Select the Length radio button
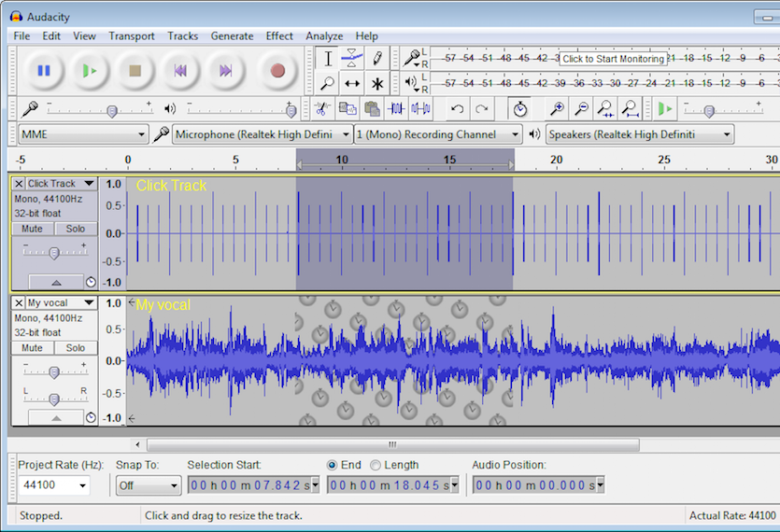 (x=376, y=465)
